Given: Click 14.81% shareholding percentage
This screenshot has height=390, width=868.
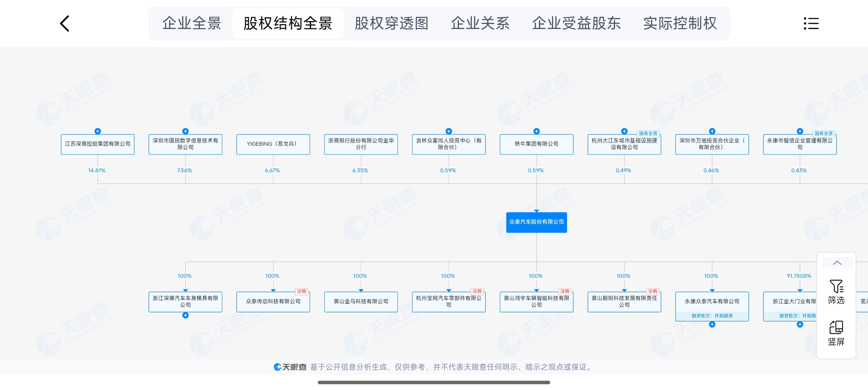Looking at the screenshot, I should 97,171.
